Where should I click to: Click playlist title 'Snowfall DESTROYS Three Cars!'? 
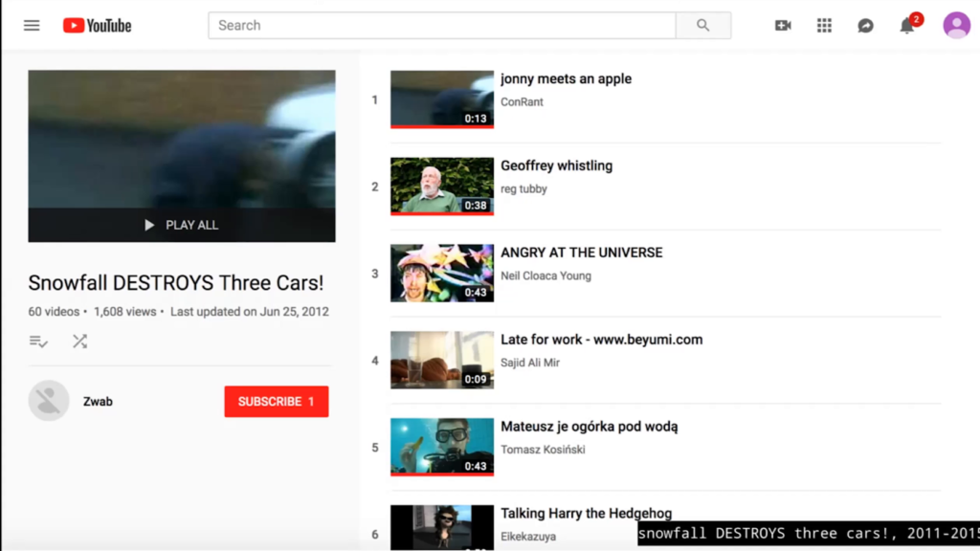click(176, 283)
